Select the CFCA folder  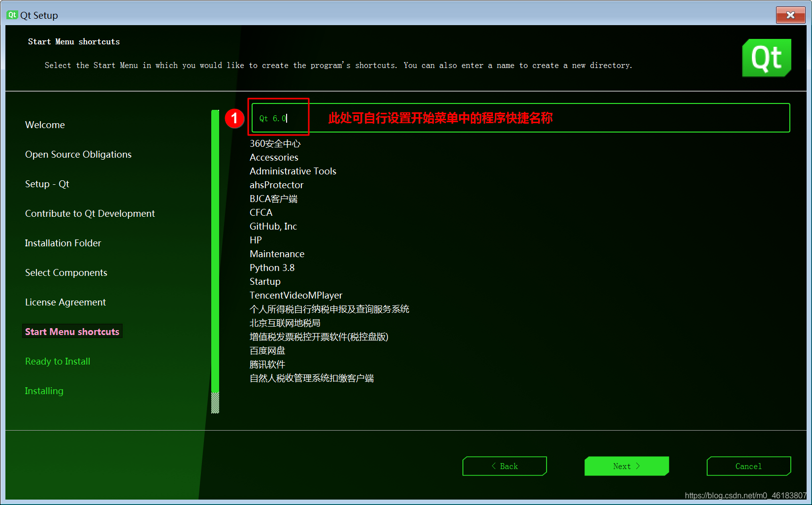coord(261,212)
